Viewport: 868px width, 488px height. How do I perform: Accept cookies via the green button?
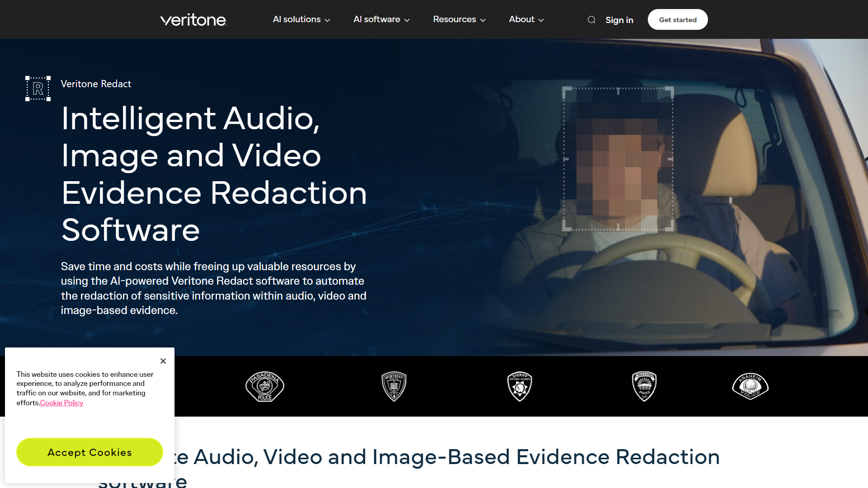(x=90, y=452)
